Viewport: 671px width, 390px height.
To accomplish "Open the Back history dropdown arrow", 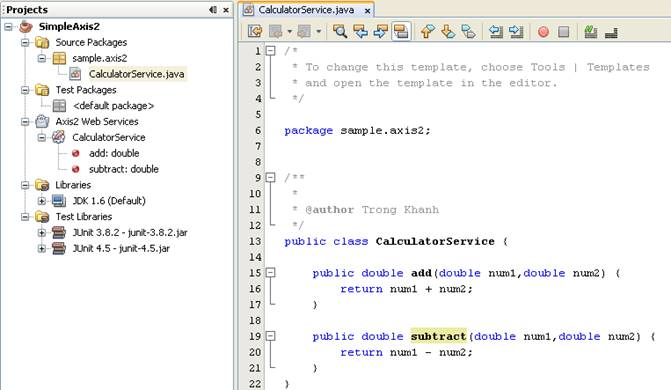I will tap(289, 32).
